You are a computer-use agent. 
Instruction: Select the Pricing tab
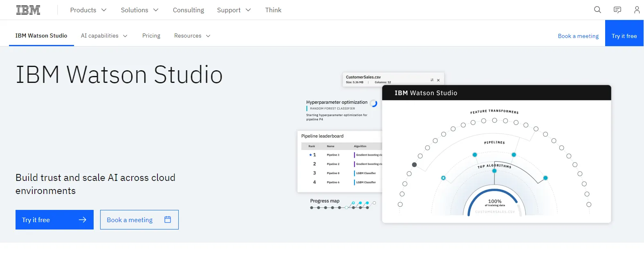(x=151, y=36)
